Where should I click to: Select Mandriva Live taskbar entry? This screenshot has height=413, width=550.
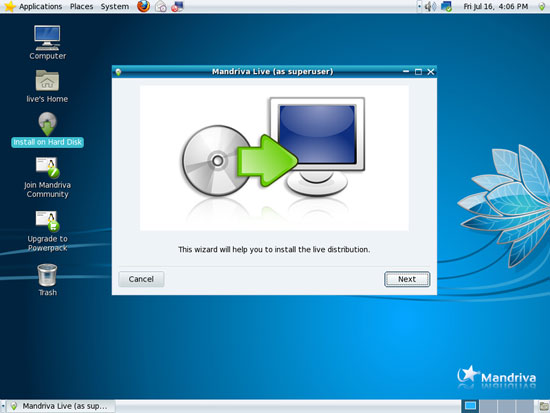tap(61, 406)
